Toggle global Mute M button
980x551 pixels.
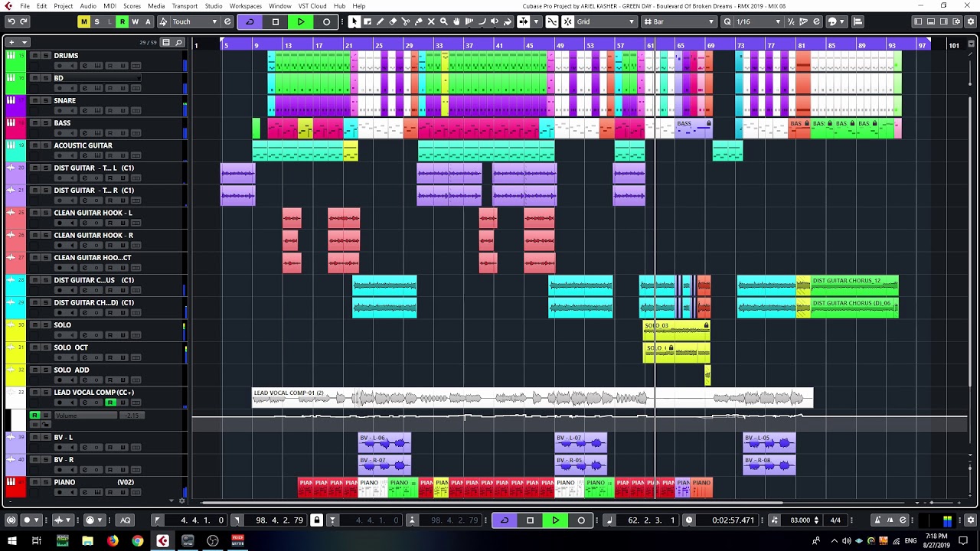coord(83,21)
